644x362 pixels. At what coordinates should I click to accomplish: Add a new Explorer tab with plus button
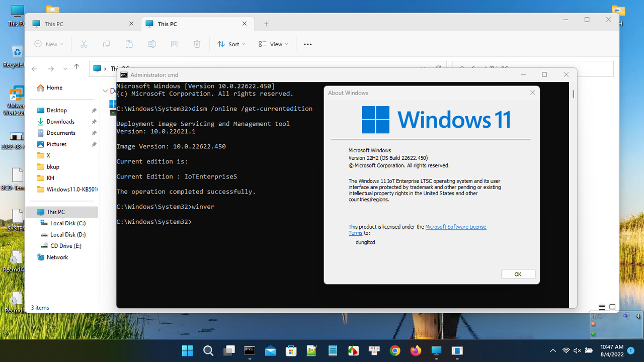click(266, 24)
